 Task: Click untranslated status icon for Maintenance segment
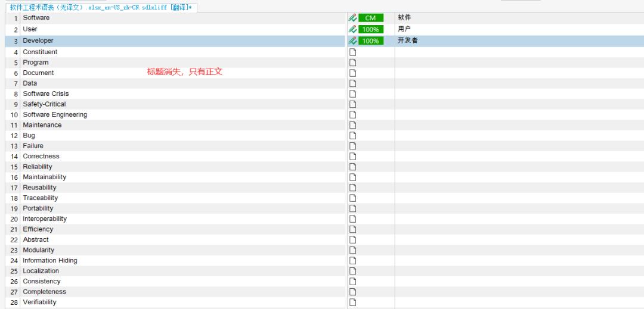[352, 125]
